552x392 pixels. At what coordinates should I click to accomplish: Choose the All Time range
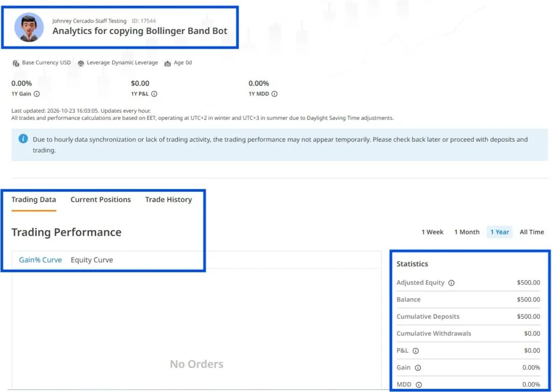[x=532, y=232]
